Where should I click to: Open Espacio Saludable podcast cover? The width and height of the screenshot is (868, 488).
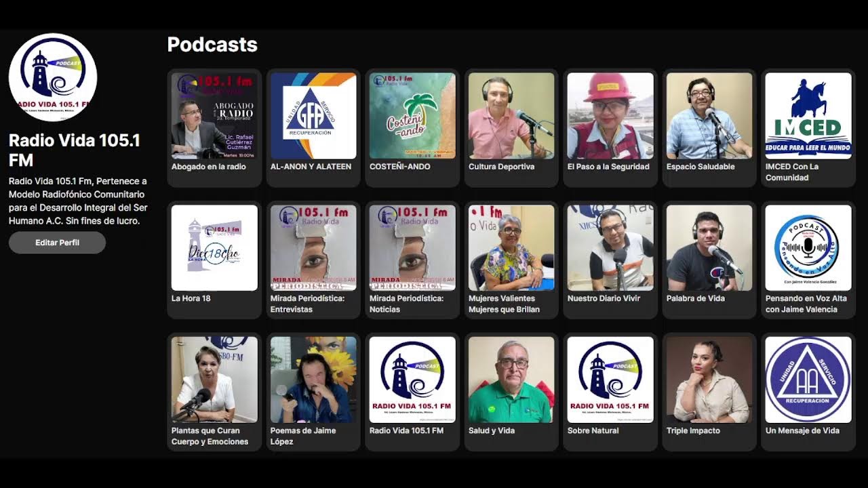coord(709,116)
